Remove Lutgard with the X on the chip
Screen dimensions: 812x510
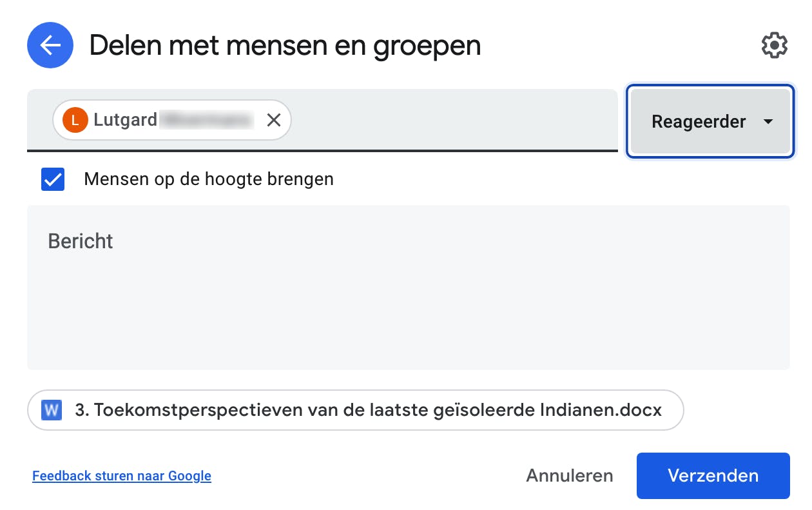[x=274, y=120]
